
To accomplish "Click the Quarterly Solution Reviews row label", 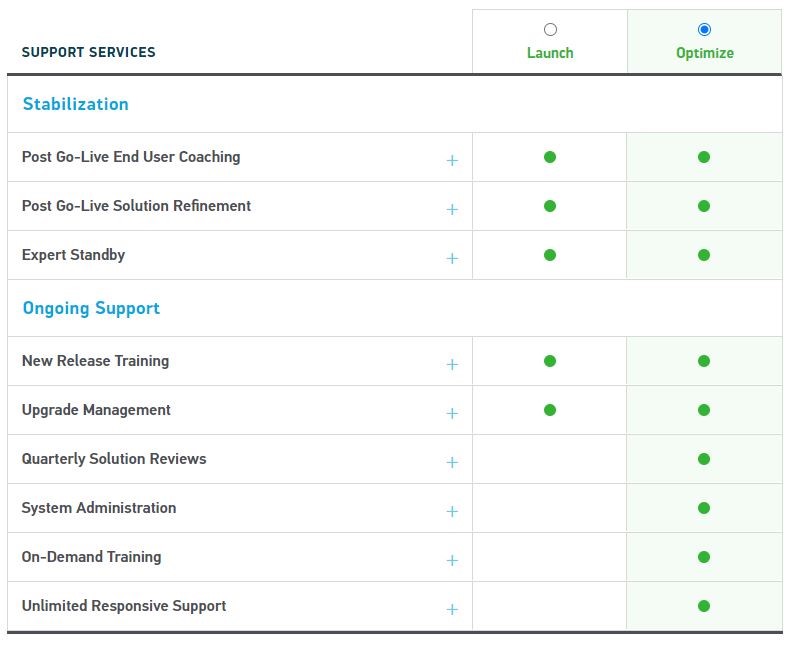I will (114, 459).
